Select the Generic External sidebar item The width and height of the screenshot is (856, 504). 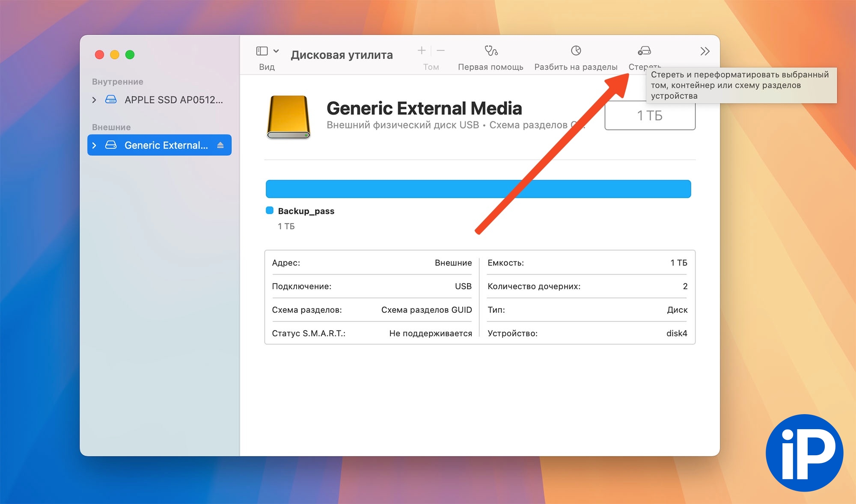point(166,145)
